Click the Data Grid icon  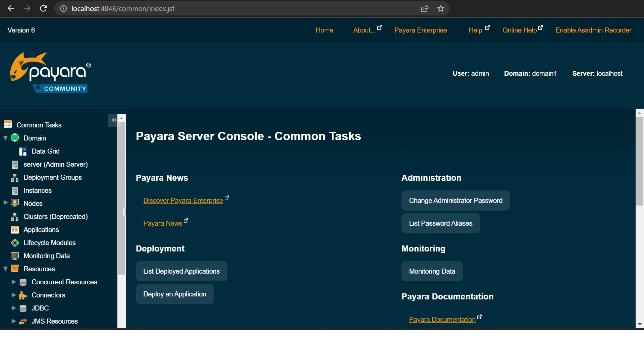[23, 151]
